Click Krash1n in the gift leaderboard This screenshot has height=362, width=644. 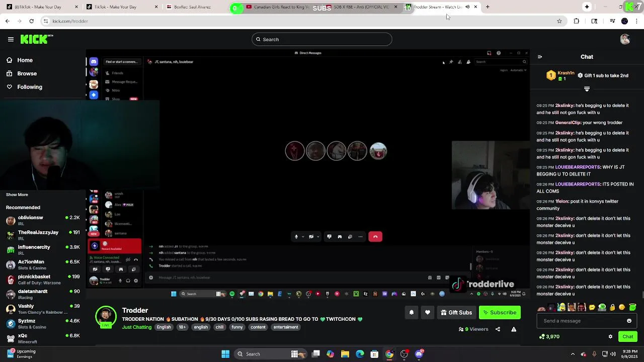[x=566, y=73]
